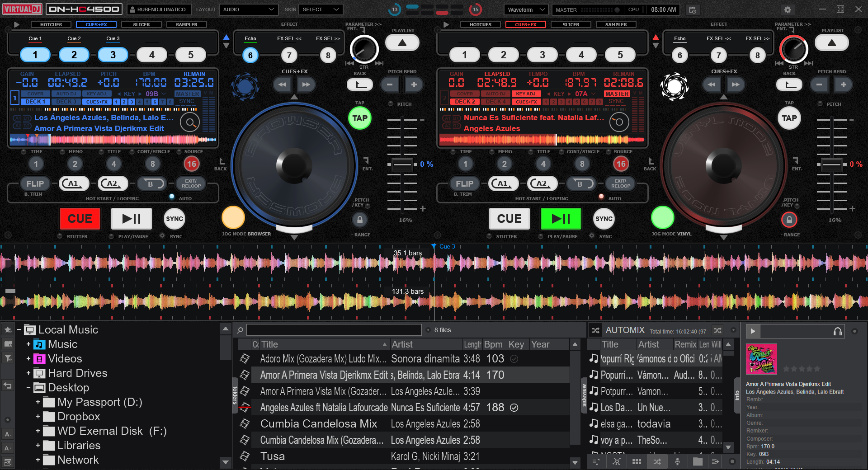Image resolution: width=868 pixels, height=470 pixels.
Task: Open the Waveform dropdown
Action: point(525,9)
